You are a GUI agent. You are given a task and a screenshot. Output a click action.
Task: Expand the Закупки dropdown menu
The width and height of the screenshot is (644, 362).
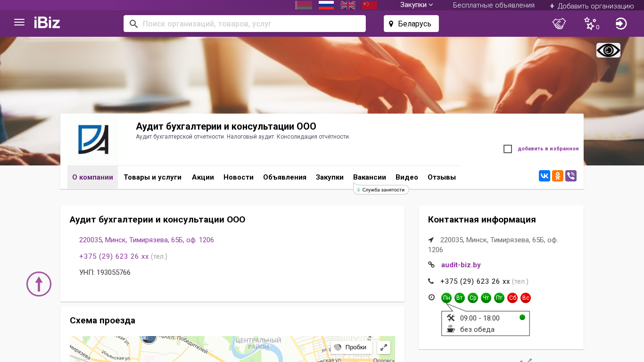coord(416,5)
